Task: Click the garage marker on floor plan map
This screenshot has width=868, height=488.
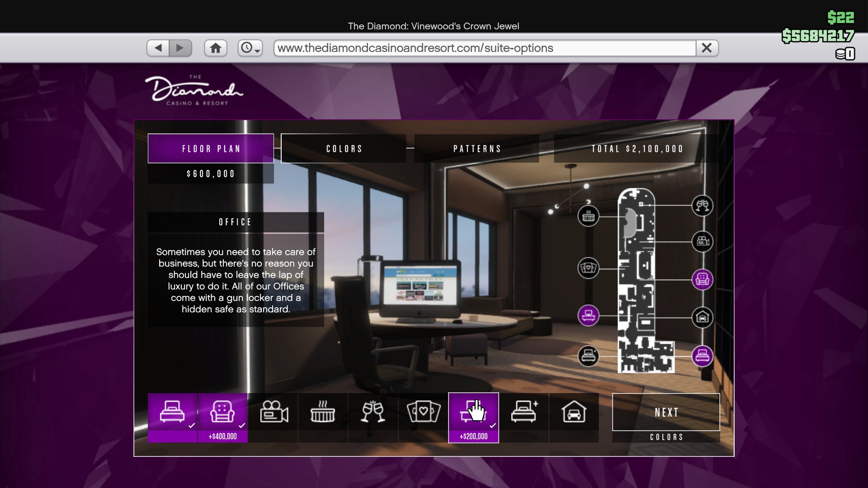Action: pyautogui.click(x=702, y=318)
